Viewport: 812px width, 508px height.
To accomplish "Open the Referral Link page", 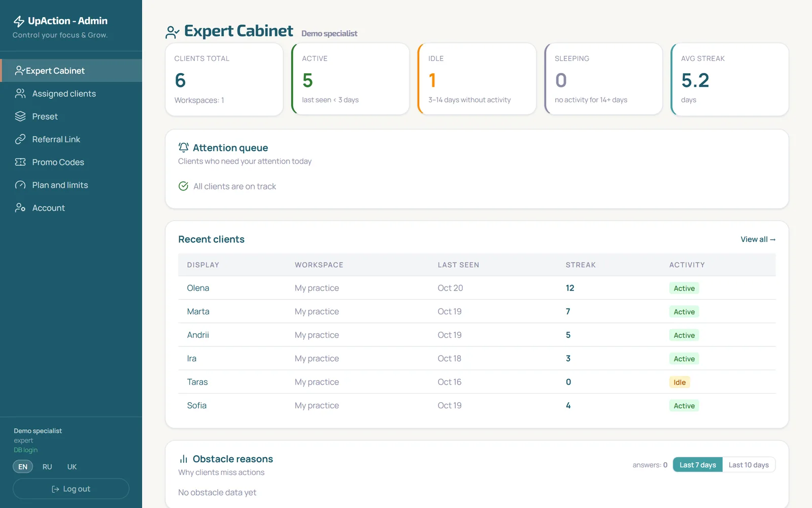I will tap(71, 139).
